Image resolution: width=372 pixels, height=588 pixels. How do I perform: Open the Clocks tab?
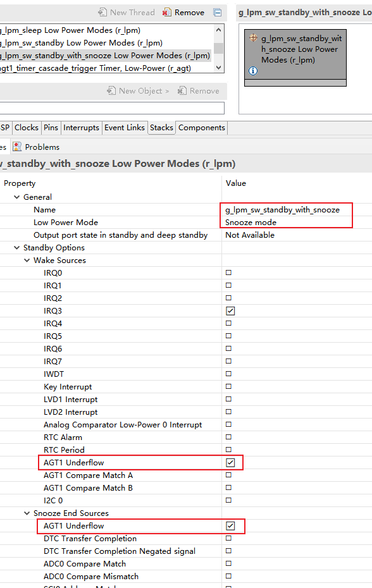(27, 128)
